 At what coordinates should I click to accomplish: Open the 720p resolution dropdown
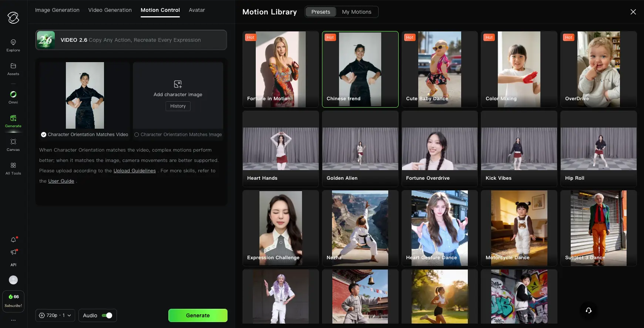tap(56, 315)
